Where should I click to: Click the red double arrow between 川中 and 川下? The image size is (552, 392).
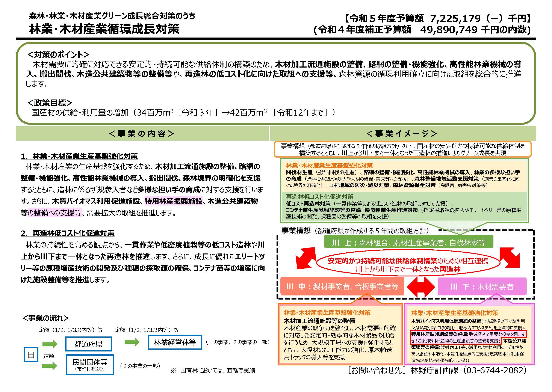click(x=421, y=287)
